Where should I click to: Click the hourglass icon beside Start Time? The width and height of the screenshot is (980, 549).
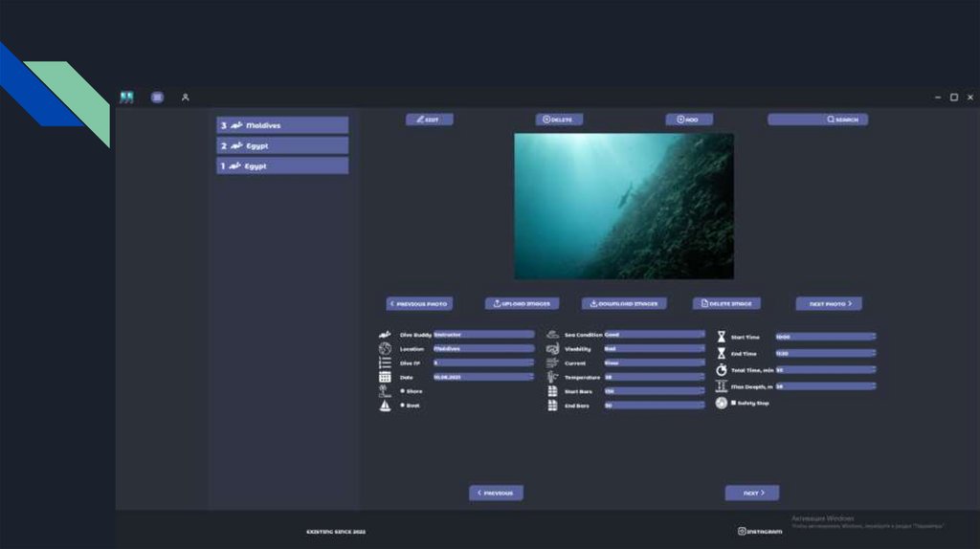pos(722,337)
